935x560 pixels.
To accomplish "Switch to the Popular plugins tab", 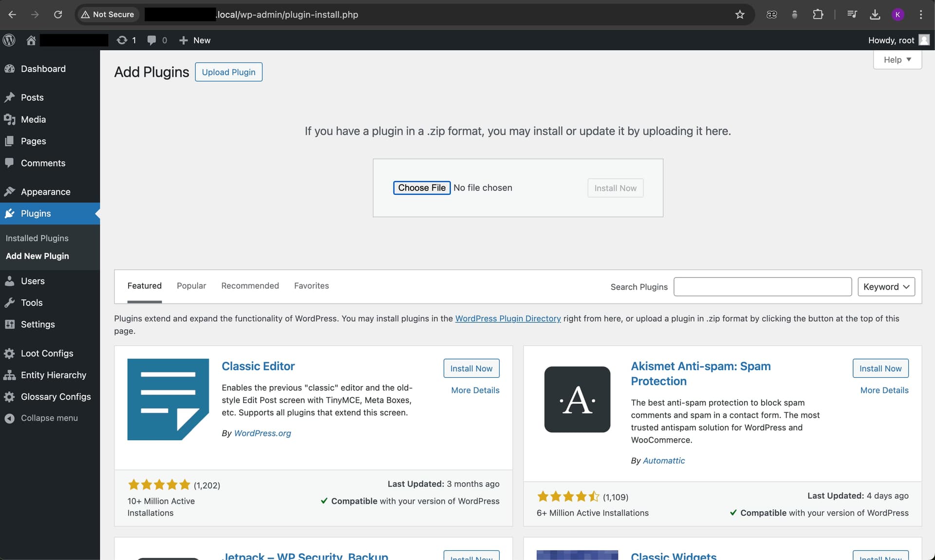I will tap(191, 286).
